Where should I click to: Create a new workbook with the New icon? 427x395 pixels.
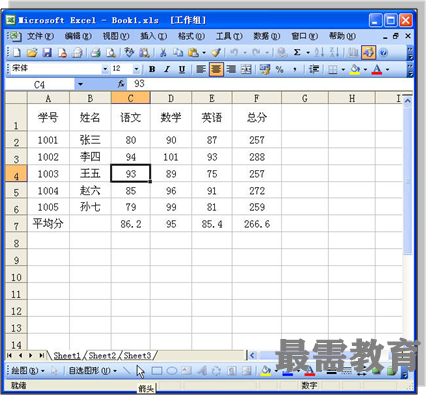[17, 52]
